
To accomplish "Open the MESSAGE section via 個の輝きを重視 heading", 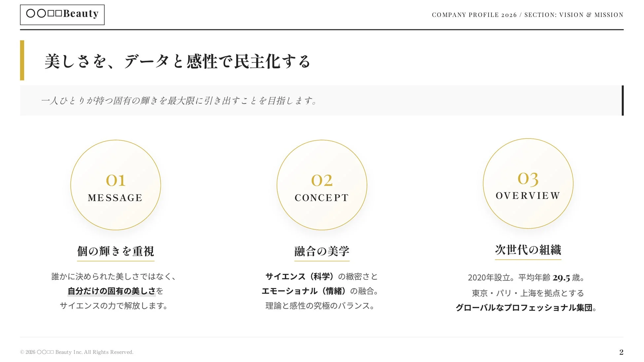I will [115, 251].
